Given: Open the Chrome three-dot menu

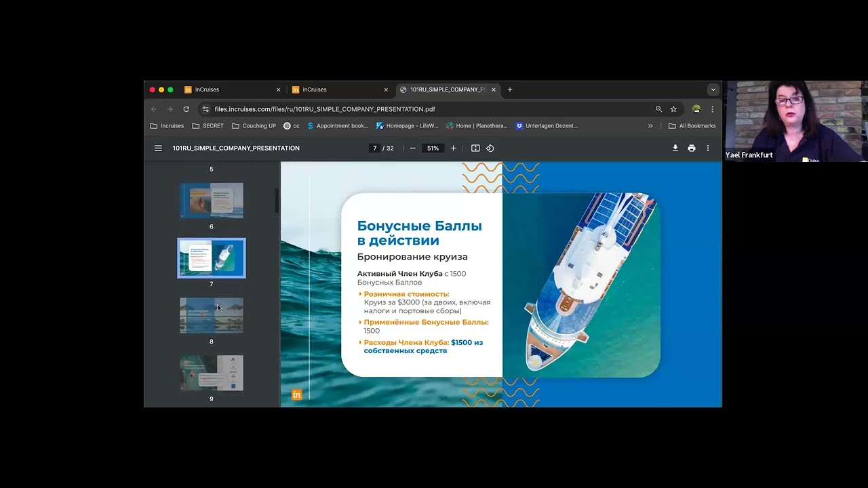Looking at the screenshot, I should coord(712,109).
